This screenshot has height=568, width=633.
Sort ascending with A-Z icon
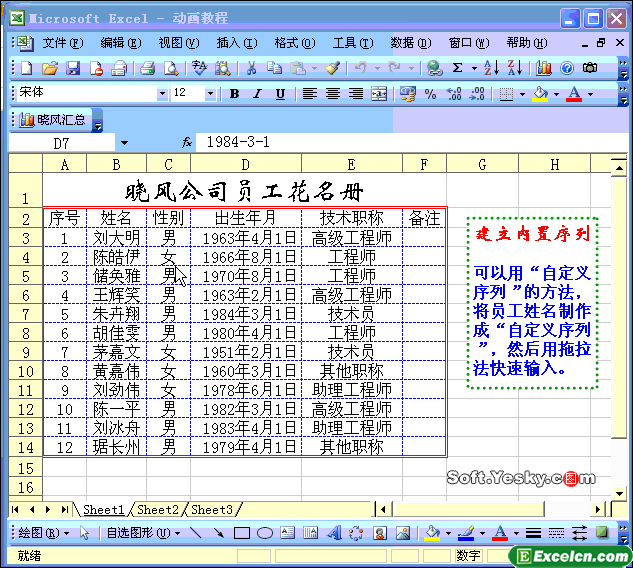pyautogui.click(x=492, y=68)
